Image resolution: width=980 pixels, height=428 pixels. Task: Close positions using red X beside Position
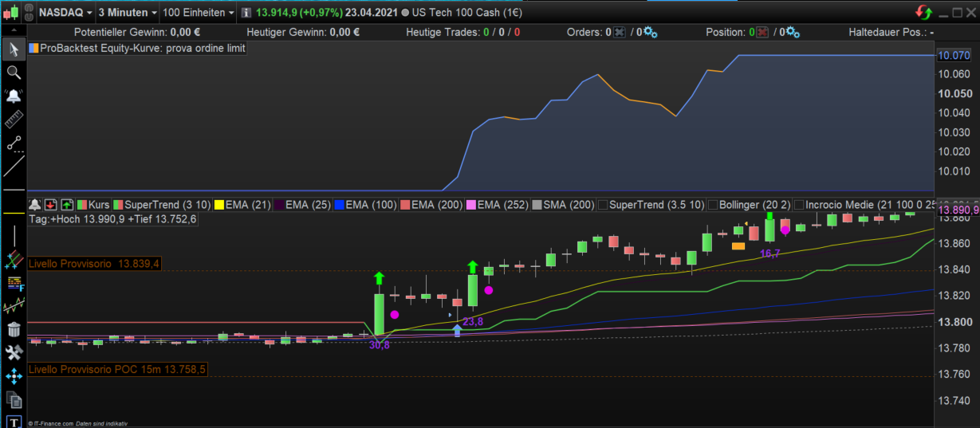click(x=762, y=32)
